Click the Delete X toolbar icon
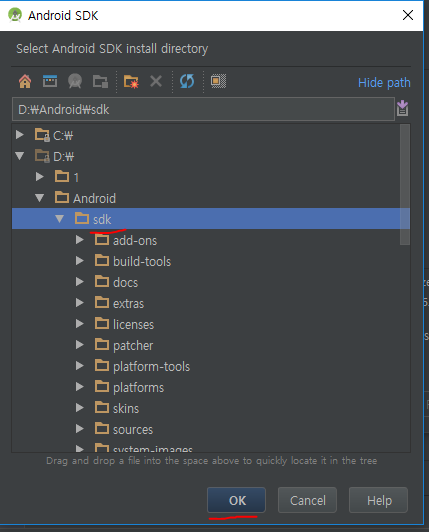Image resolution: width=429 pixels, height=532 pixels. pos(156,81)
